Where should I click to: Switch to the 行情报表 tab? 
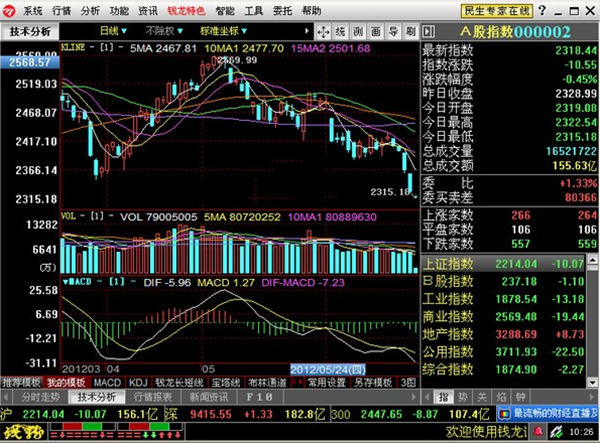153,397
